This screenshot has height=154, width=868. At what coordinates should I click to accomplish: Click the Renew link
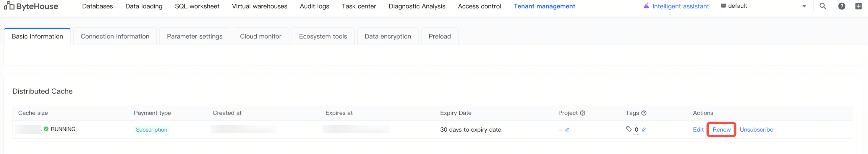pos(721,130)
